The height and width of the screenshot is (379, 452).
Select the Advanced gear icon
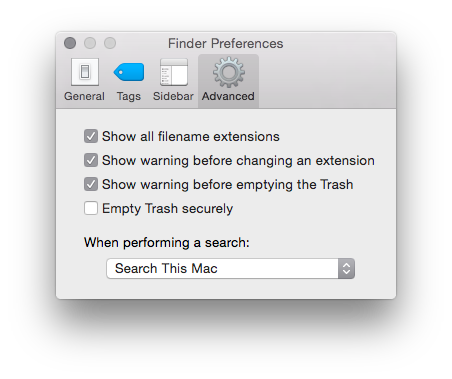click(229, 72)
